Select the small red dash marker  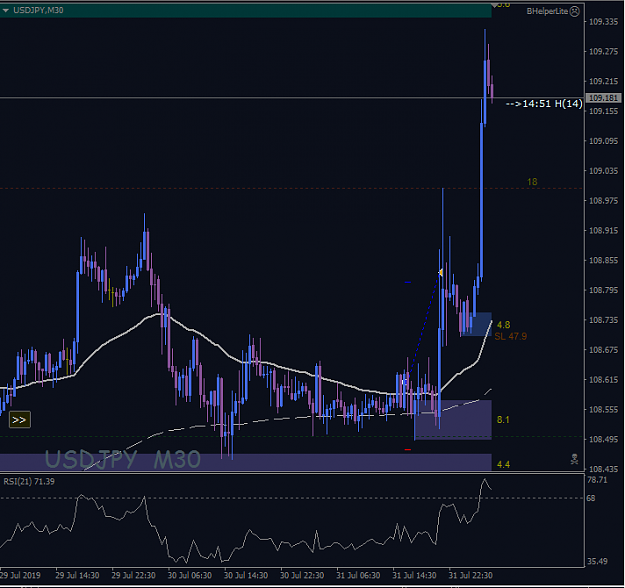tap(407, 450)
